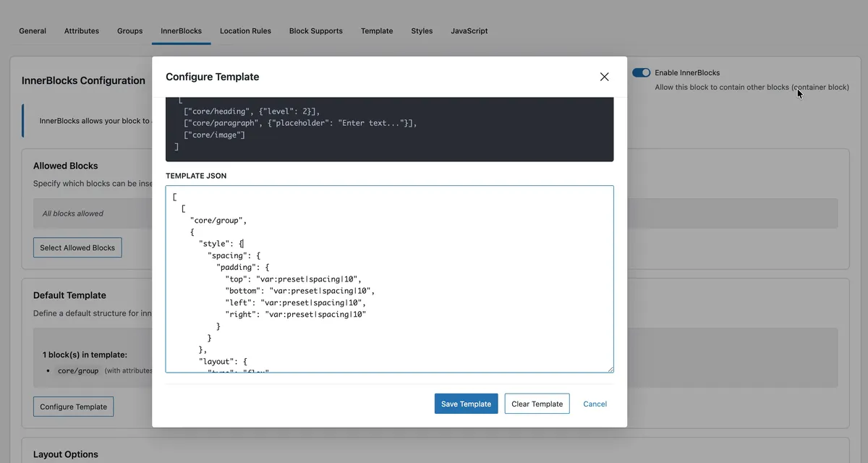This screenshot has width=868, height=463.
Task: Open the JavaScript tab
Action: pos(469,31)
